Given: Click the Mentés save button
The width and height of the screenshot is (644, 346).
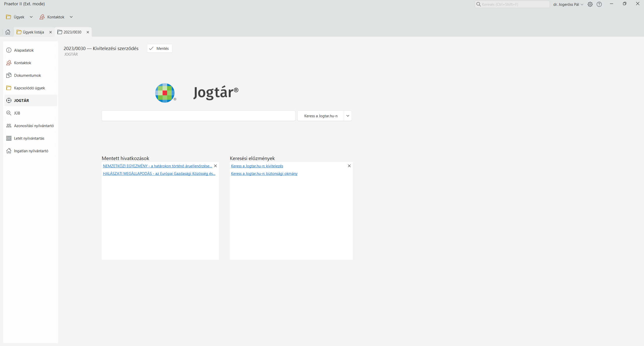Looking at the screenshot, I should [160, 48].
